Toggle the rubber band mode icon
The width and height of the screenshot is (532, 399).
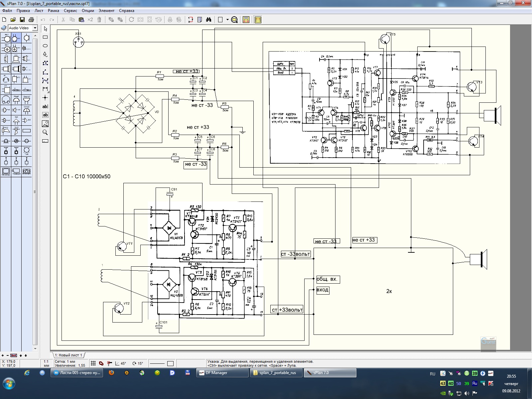101,363
